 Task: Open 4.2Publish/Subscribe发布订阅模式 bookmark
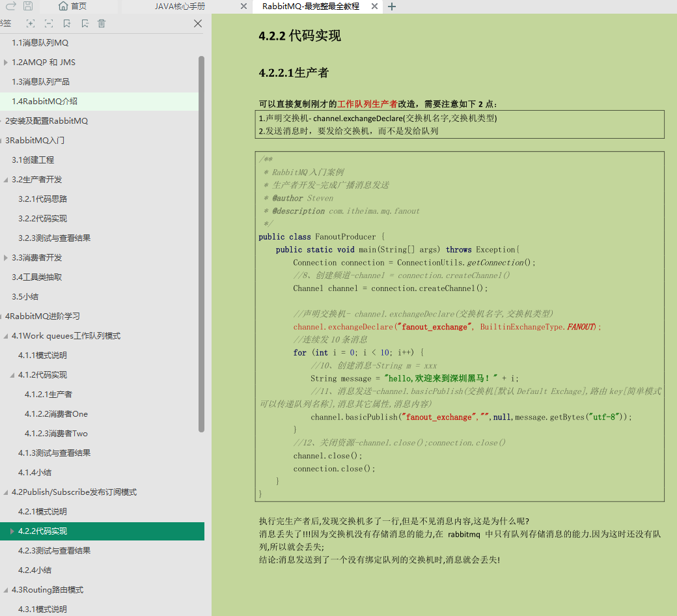pyautogui.click(x=74, y=492)
